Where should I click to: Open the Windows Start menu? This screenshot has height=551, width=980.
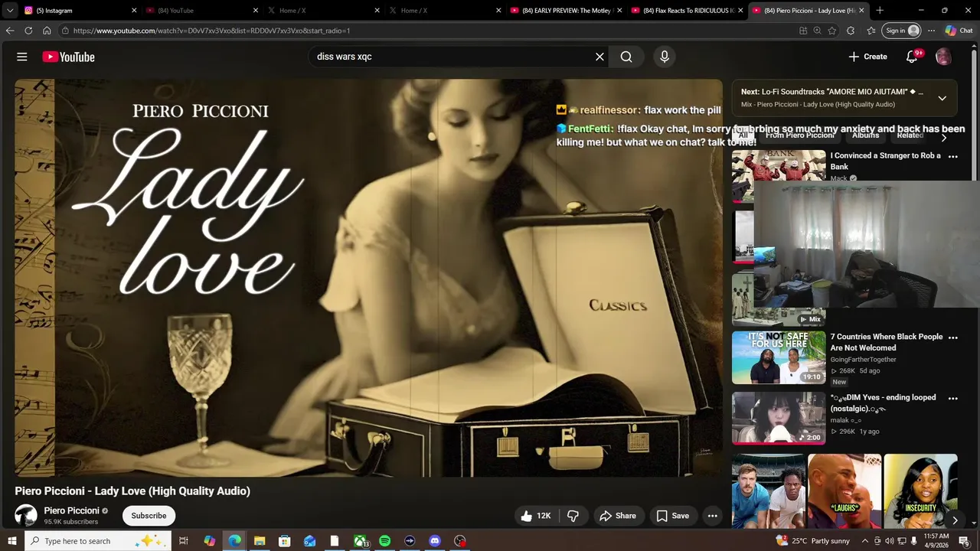pyautogui.click(x=11, y=541)
